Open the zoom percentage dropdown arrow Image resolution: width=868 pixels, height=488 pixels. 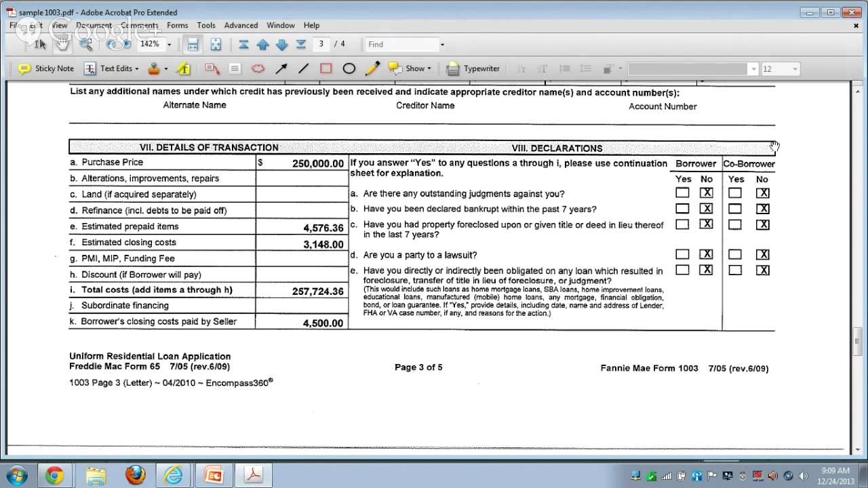tap(170, 45)
